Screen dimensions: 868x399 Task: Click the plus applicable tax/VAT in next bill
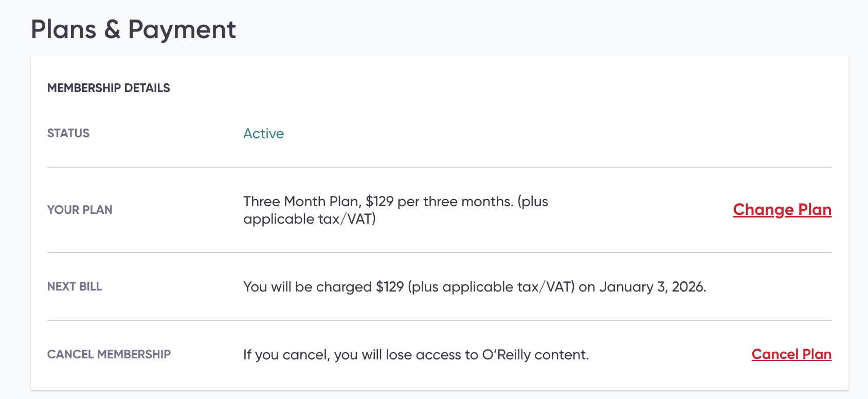(x=492, y=286)
